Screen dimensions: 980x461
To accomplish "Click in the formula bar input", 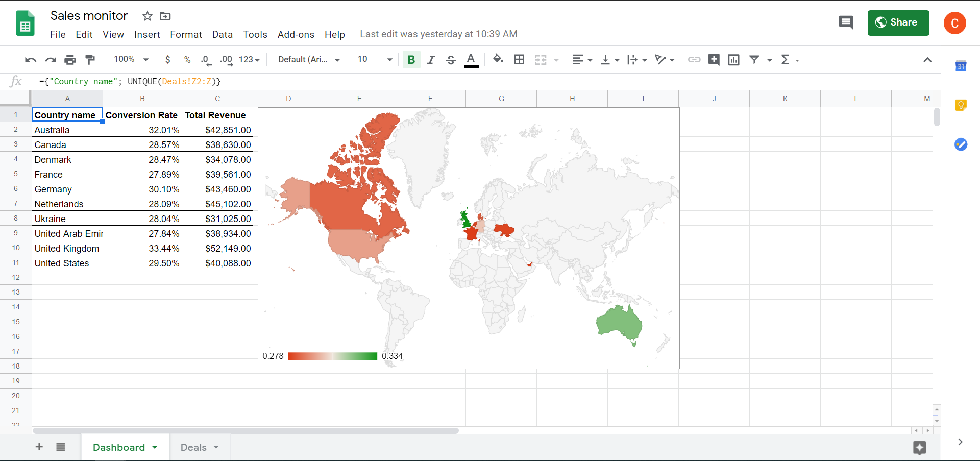I will 487,81.
